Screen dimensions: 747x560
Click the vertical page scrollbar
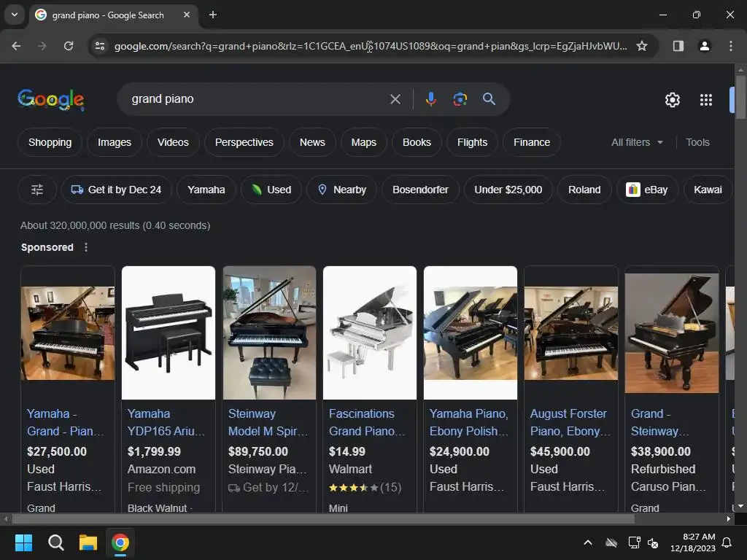pyautogui.click(x=740, y=98)
